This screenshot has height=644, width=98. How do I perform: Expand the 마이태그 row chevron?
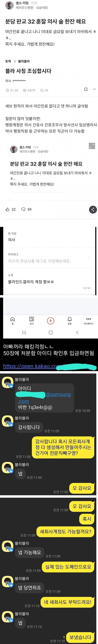(x=89, y=258)
